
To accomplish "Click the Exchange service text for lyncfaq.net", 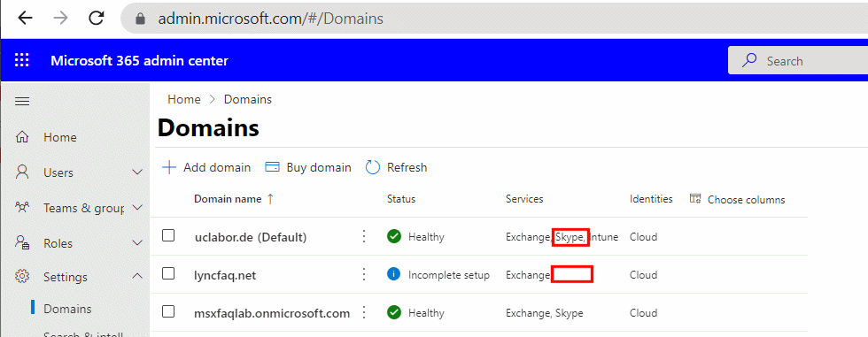I will (528, 275).
